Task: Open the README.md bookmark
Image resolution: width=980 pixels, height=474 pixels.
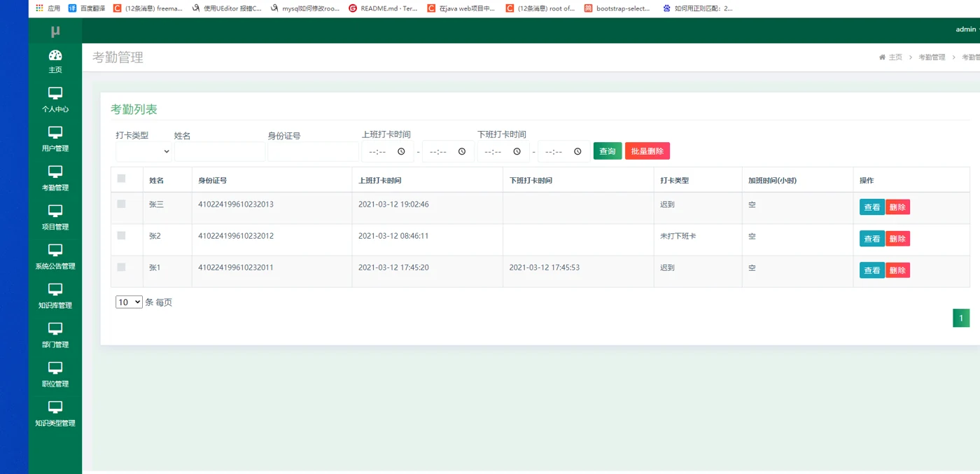Action: point(383,8)
